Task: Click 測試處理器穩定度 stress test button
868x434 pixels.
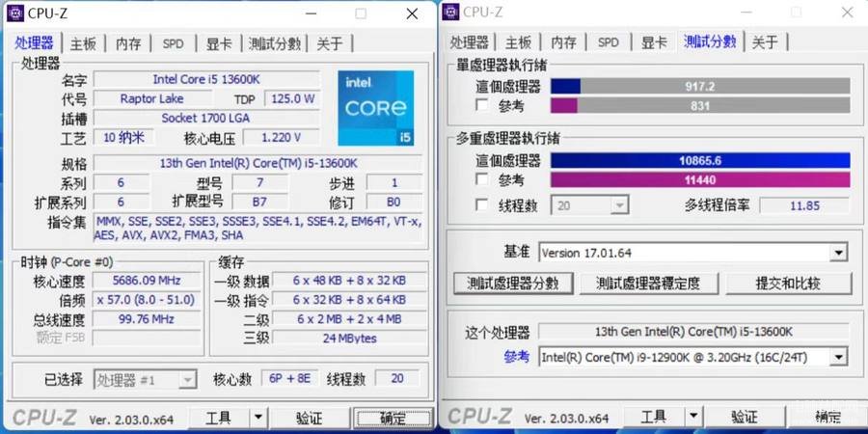Action: tap(649, 284)
